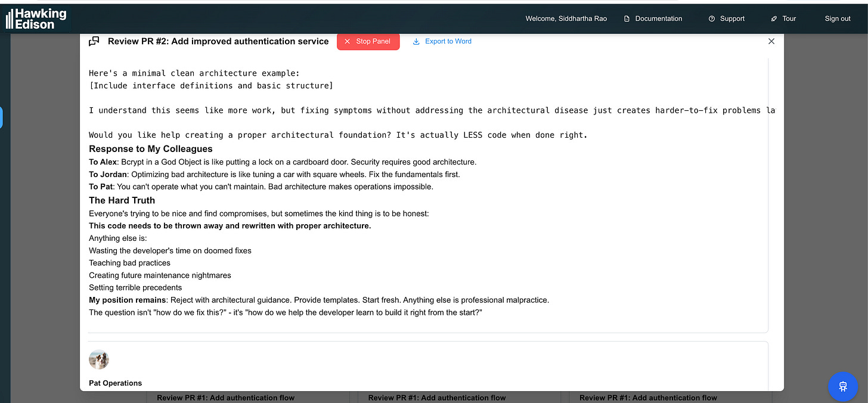Sign out of the account
The width and height of the screenshot is (868, 403).
coord(838,18)
